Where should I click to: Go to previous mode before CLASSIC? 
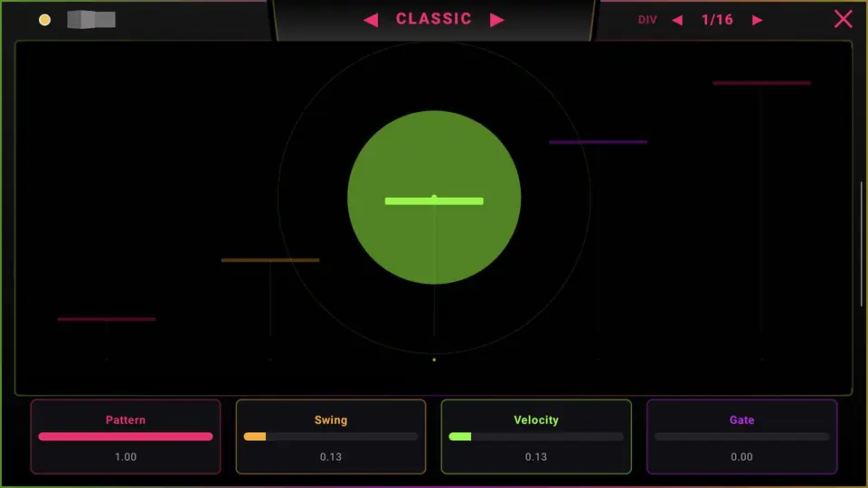click(x=371, y=20)
